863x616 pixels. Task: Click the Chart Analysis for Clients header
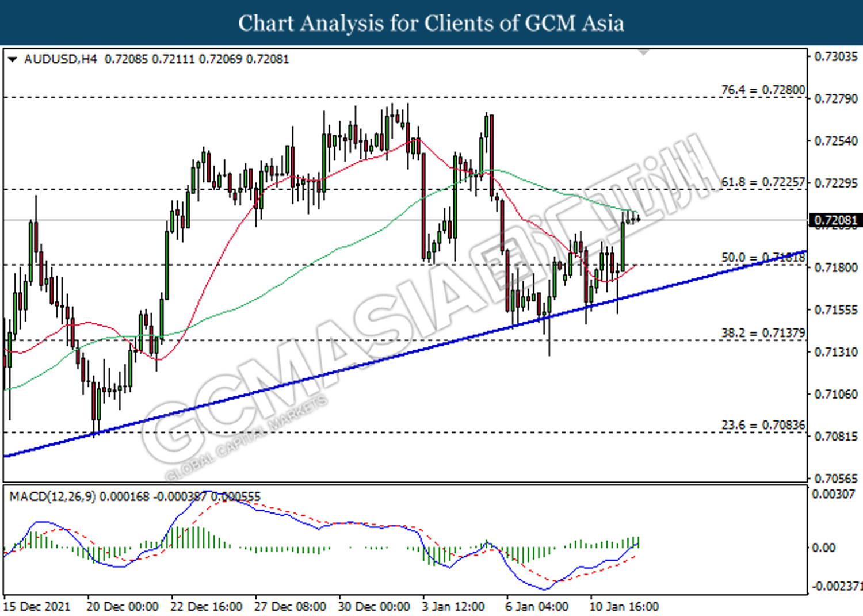pos(431,23)
